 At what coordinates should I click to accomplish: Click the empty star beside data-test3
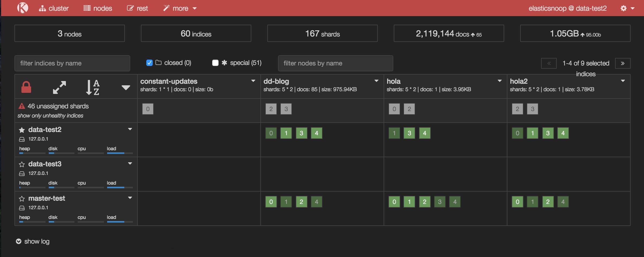pyautogui.click(x=22, y=164)
